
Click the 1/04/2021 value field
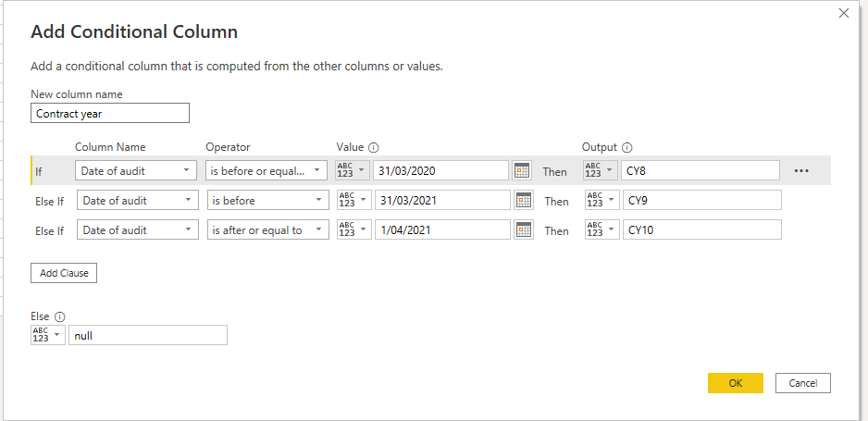tap(443, 229)
